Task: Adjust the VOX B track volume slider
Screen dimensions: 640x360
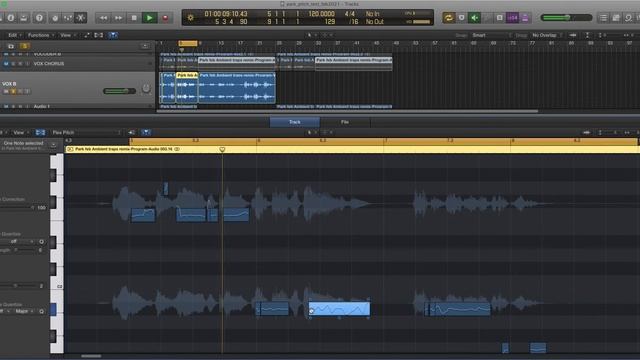Action: tap(119, 91)
